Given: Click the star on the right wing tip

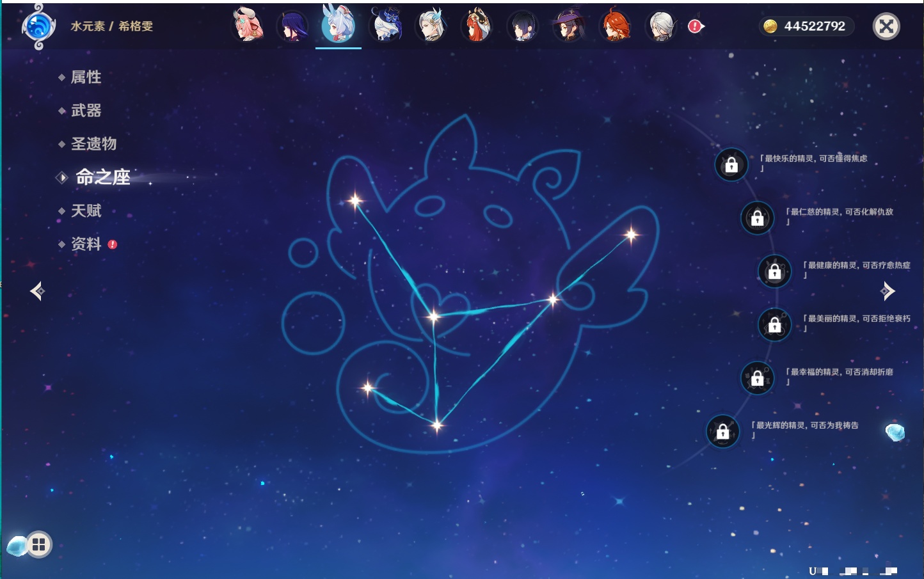Looking at the screenshot, I should click(632, 235).
